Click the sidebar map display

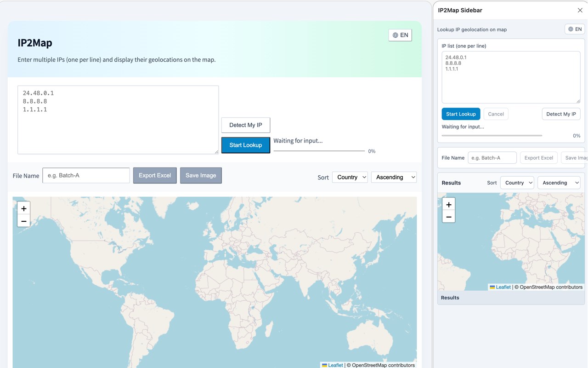coord(511,241)
